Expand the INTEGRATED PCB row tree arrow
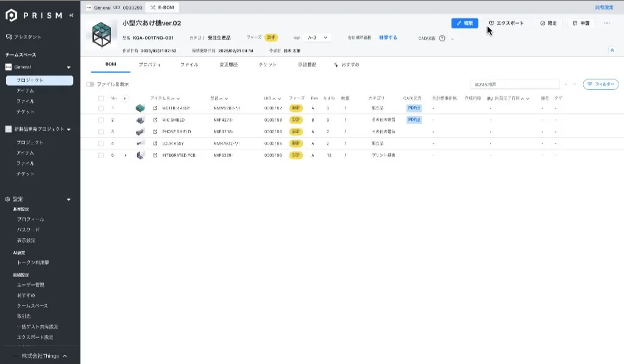Image resolution: width=624 pixels, height=364 pixels. point(126,155)
